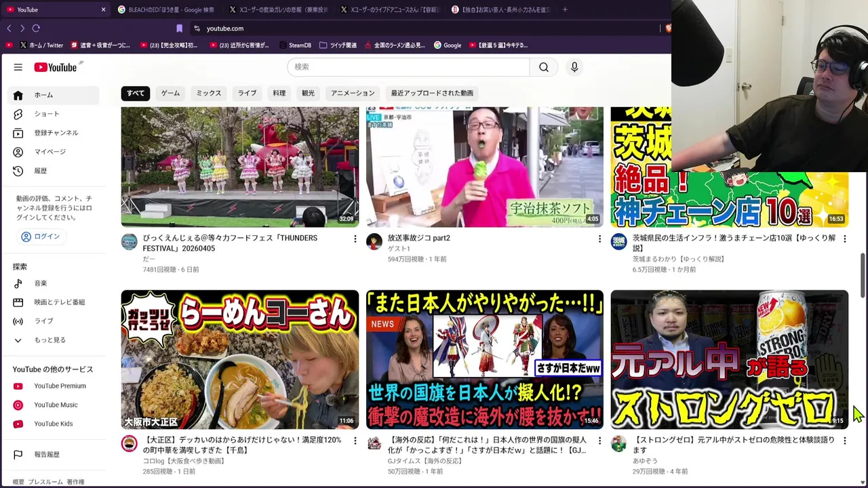This screenshot has height=488, width=868.
Task: Play the 世界の国旗 擬人化 thumbnail
Action: 485,360
